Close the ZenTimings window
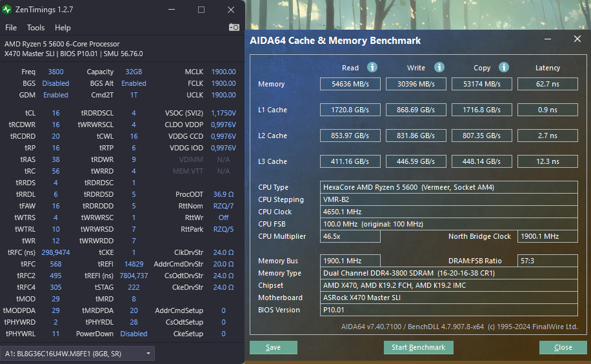The height and width of the screenshot is (364, 591). click(x=231, y=10)
